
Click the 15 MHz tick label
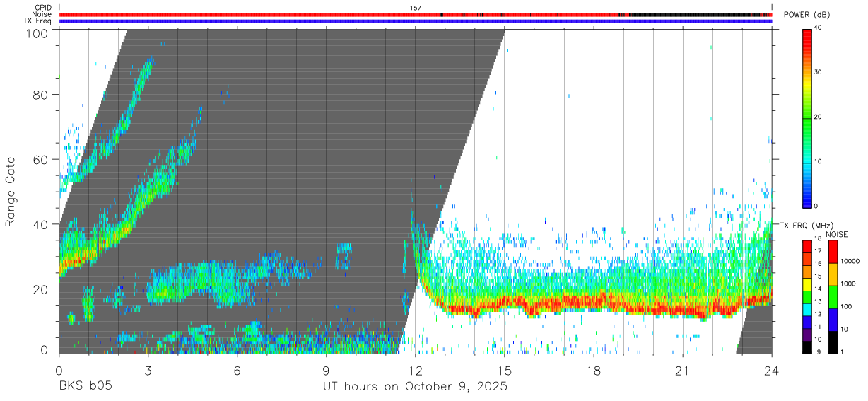click(818, 277)
